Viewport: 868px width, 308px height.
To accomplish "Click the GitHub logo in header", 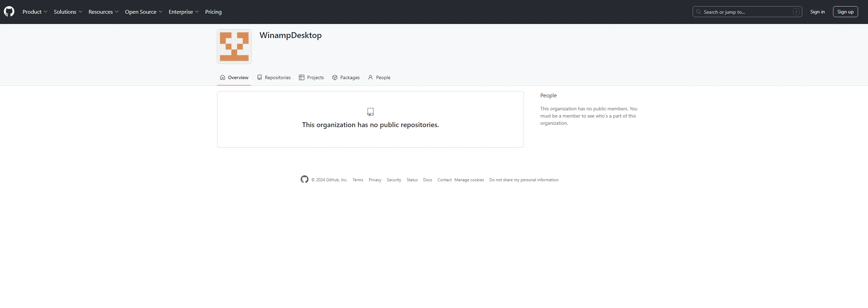I will tap(9, 12).
